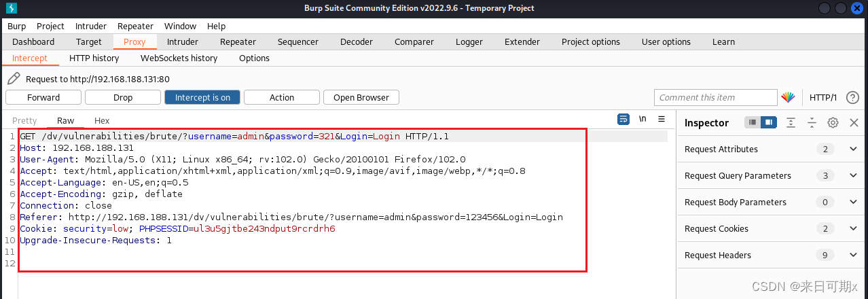The image size is (868, 299).
Task: Switch to the Target tab
Action: coord(89,41)
